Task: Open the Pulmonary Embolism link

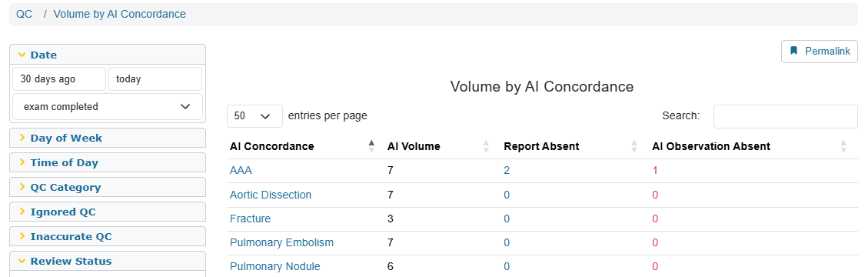Action: [281, 242]
